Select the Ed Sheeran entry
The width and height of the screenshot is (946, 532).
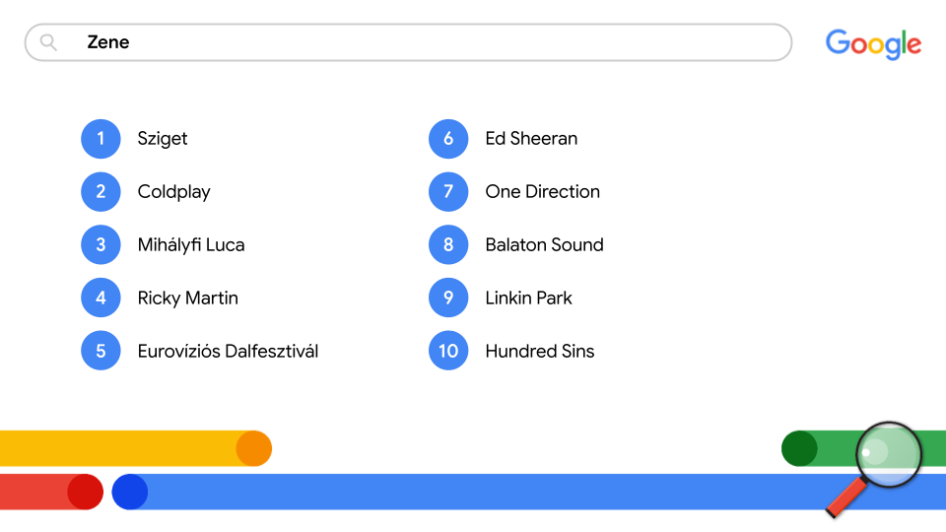[x=532, y=139]
